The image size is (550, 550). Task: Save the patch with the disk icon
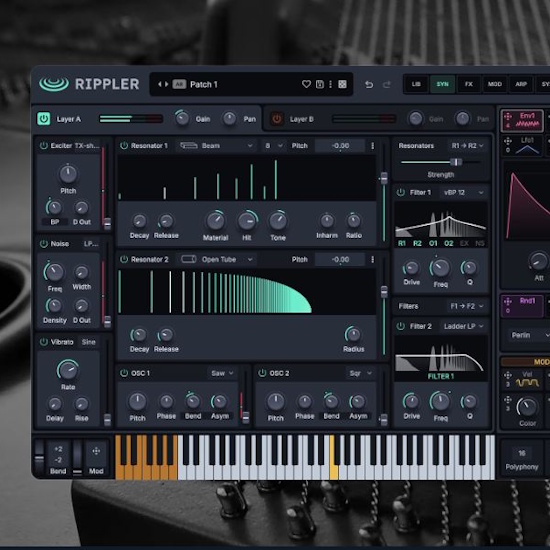[320, 84]
